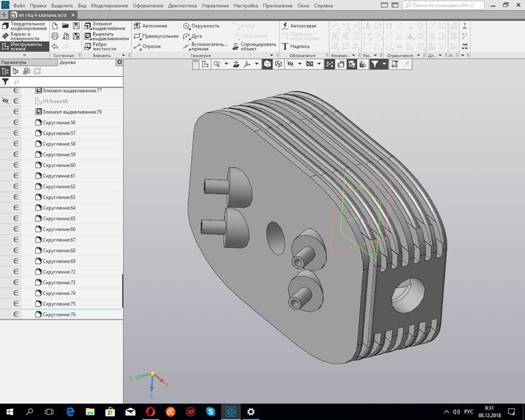Open Skype from the Windows taskbar
Screen dimensions: 525x420
pyautogui.click(x=211, y=411)
